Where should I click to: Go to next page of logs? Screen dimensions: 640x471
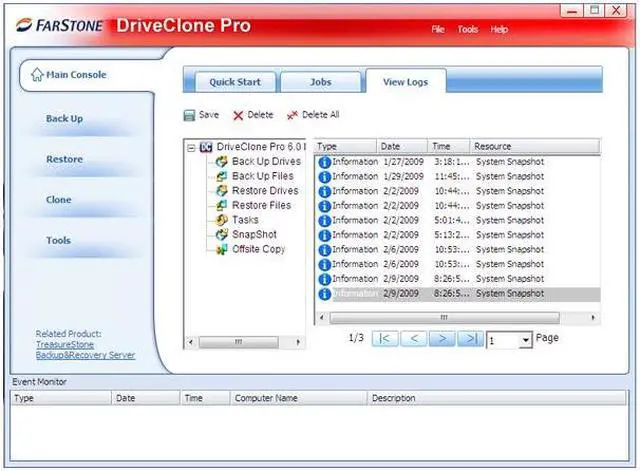pos(442,339)
